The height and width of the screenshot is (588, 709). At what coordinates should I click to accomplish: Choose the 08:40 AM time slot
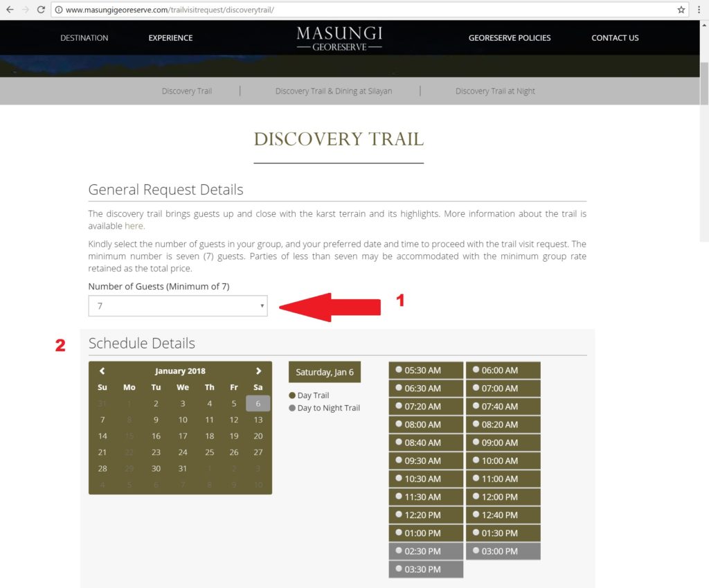pos(426,443)
